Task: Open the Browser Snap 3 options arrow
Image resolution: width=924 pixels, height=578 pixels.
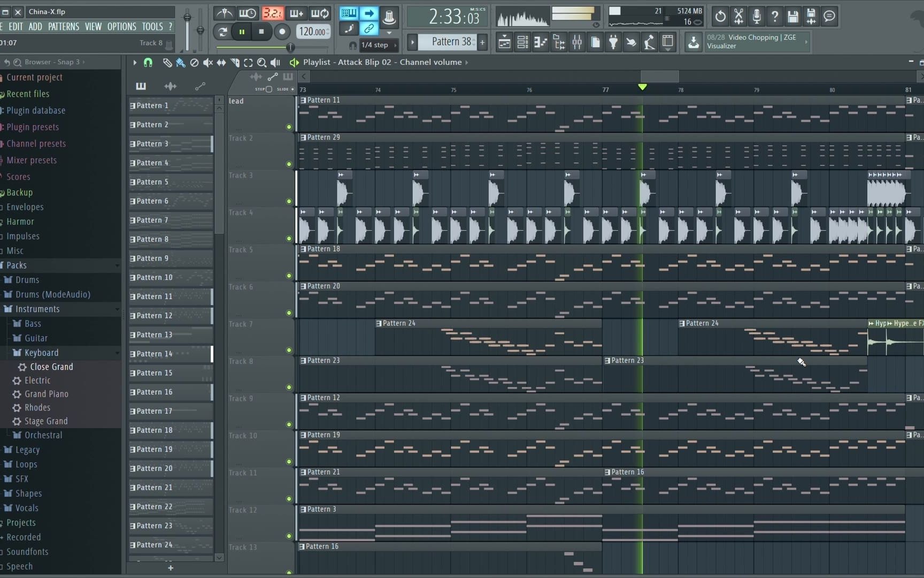Action: [x=83, y=62]
